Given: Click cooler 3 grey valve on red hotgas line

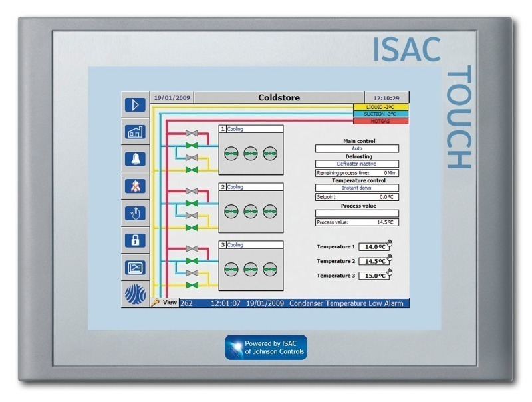Looking at the screenshot, I should click(192, 249).
